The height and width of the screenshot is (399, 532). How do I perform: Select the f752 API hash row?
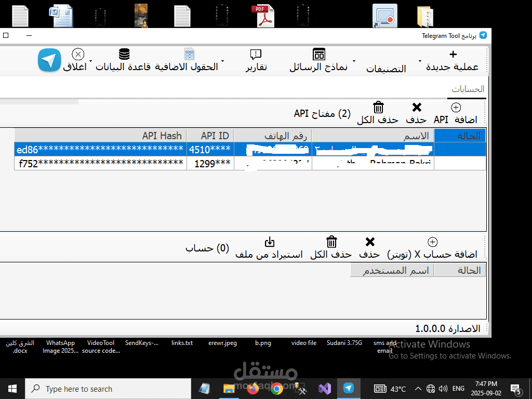pyautogui.click(x=100, y=163)
